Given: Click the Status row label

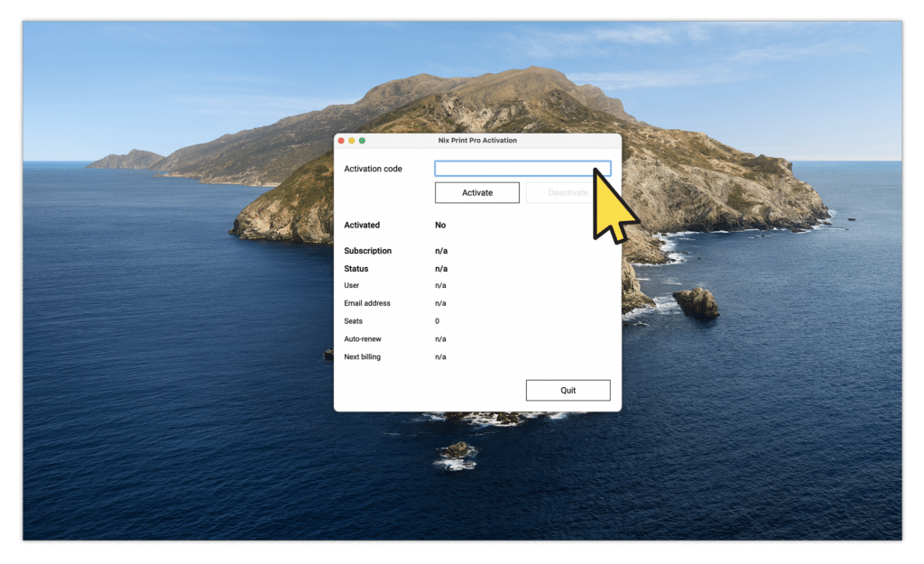Looking at the screenshot, I should (x=356, y=268).
